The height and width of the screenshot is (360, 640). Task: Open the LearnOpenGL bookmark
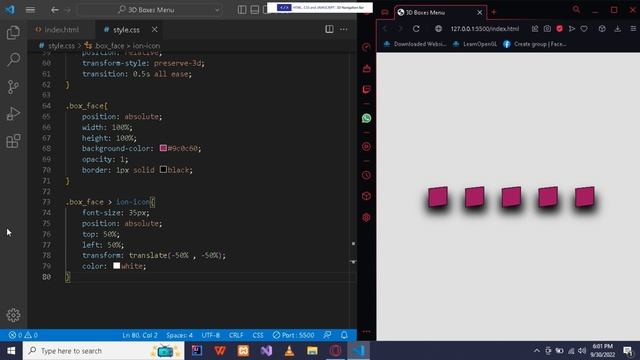(x=475, y=44)
